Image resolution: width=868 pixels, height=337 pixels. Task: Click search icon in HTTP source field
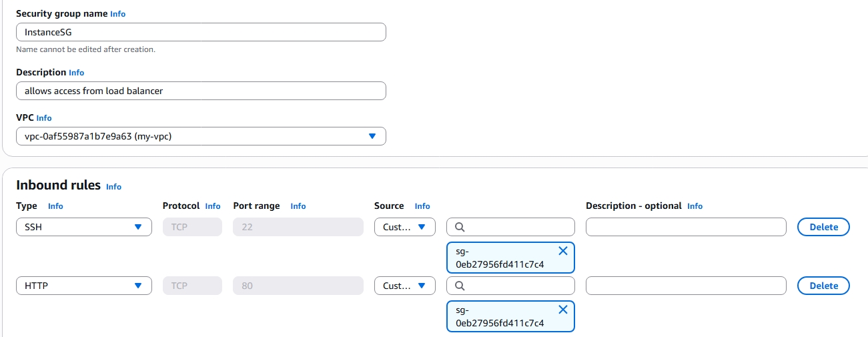[x=460, y=286]
